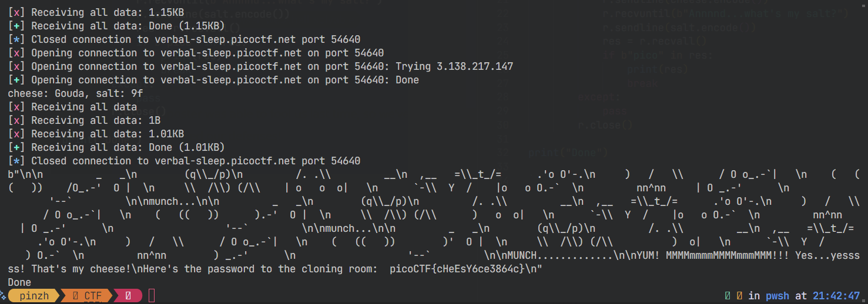The height and width of the screenshot is (304, 868).
Task: Place cursor in the terminal command input
Action: [x=152, y=296]
